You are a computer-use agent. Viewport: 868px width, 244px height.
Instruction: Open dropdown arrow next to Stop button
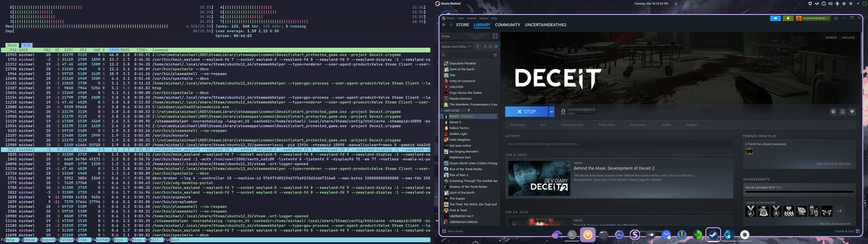point(551,112)
